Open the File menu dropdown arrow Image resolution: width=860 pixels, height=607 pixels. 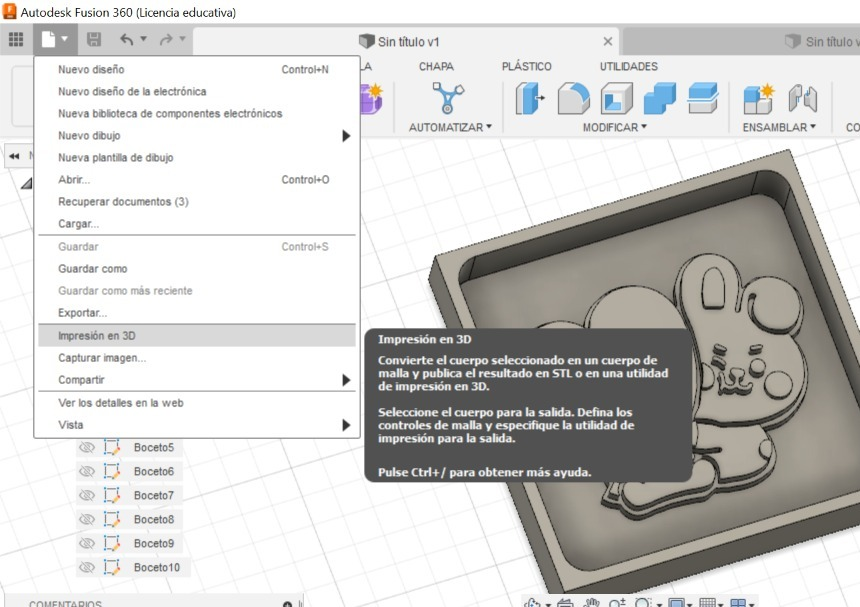[65, 39]
